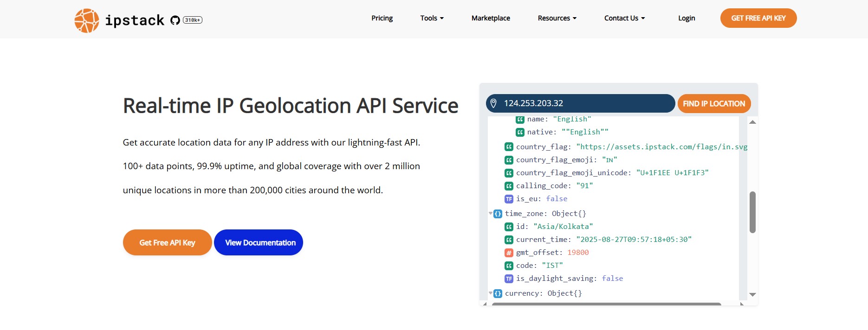868x330 pixels.
Task: Collapse the currency object node
Action: pos(491,293)
